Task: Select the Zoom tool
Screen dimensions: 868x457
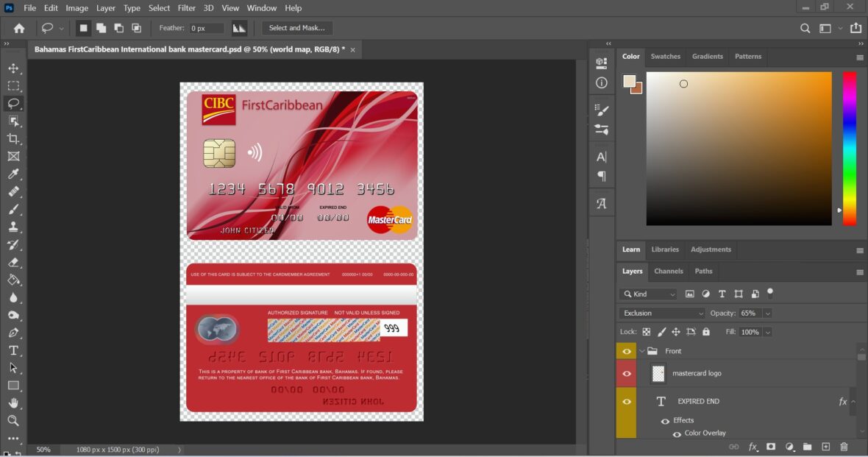Action: click(x=13, y=421)
